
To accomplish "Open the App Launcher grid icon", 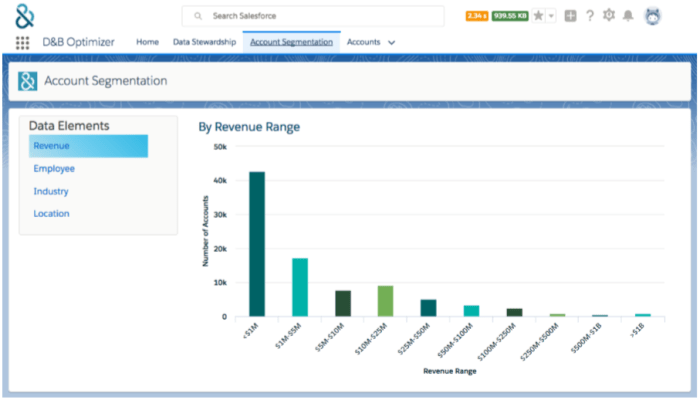I will (22, 42).
